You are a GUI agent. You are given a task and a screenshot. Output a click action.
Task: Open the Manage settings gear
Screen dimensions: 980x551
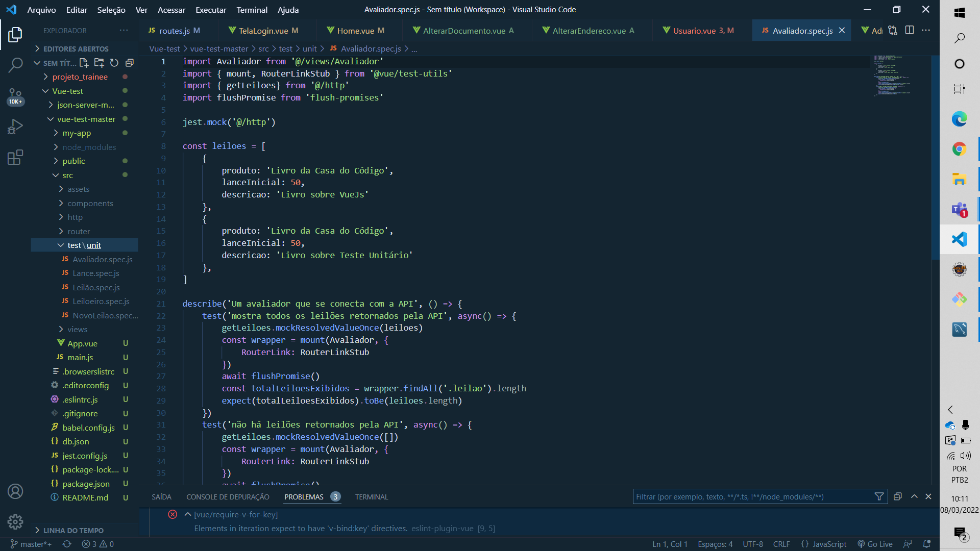coord(15,522)
